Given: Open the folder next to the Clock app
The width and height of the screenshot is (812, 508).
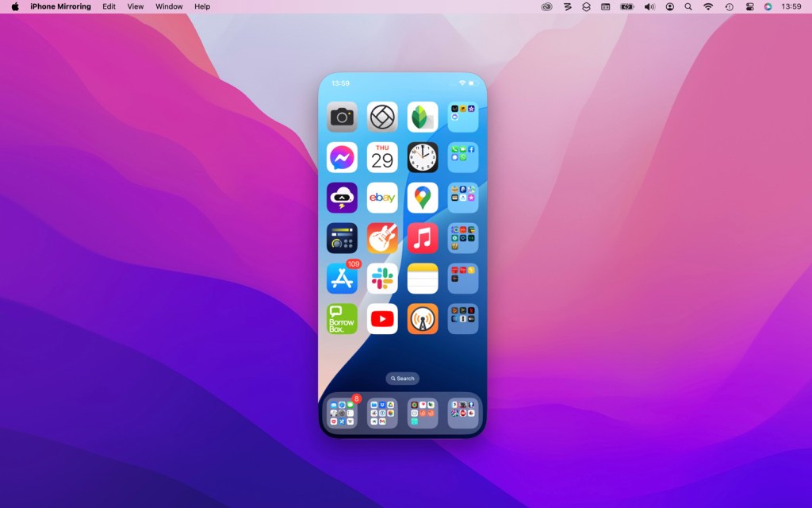Looking at the screenshot, I should coord(463,157).
